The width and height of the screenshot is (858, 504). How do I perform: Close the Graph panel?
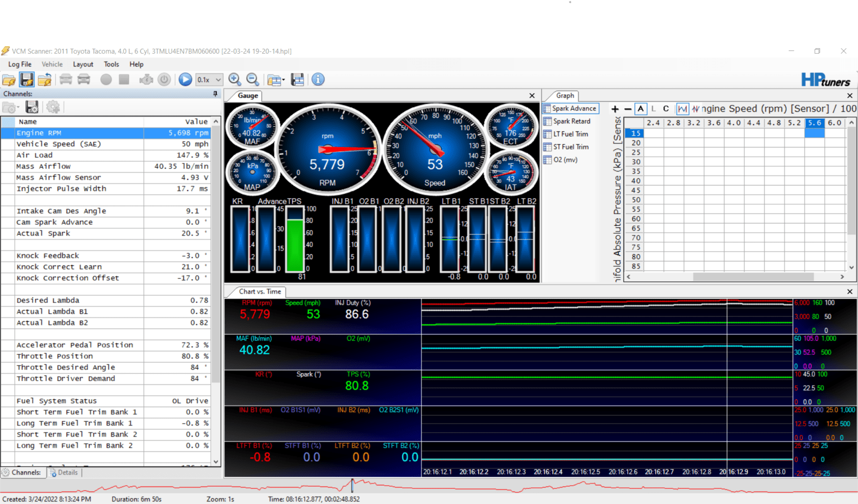pos(850,95)
